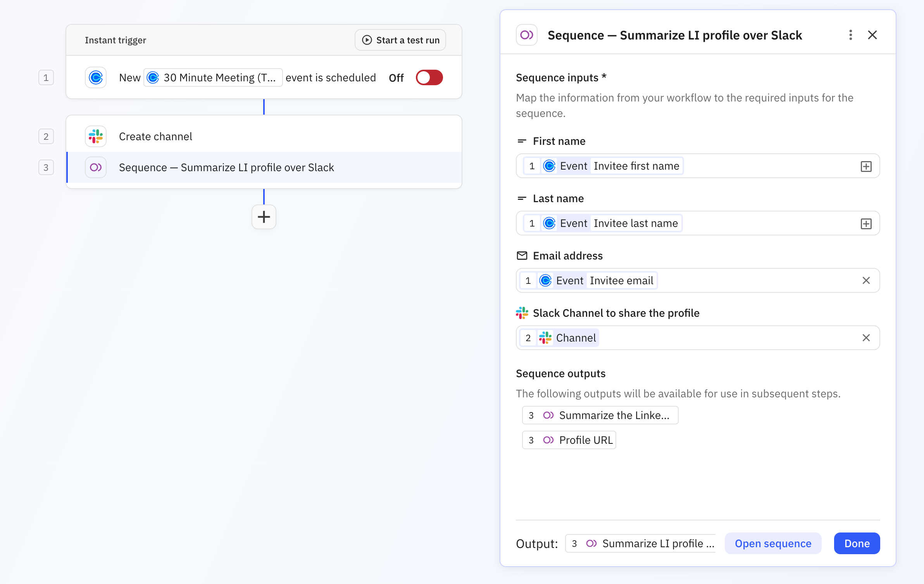Open the data picker for Last name input
924x584 pixels.
tap(866, 223)
